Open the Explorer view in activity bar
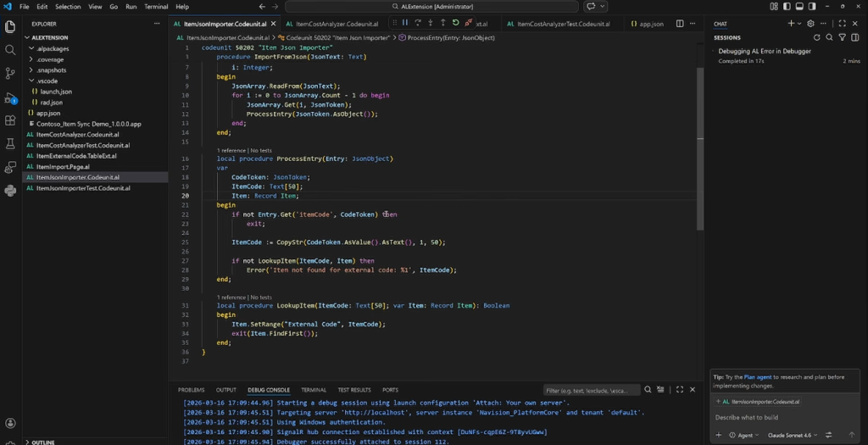 10,26
